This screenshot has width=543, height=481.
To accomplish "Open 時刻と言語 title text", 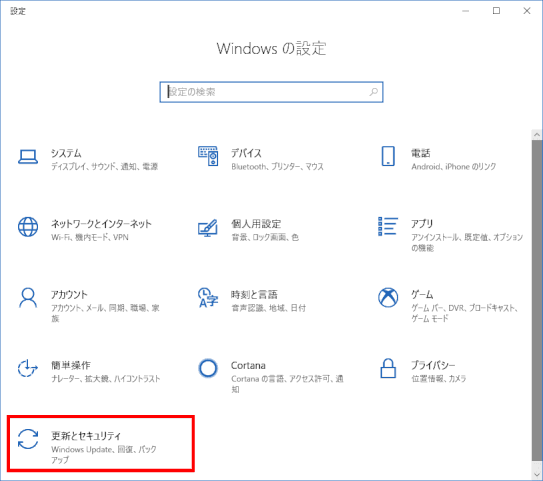I will (254, 294).
